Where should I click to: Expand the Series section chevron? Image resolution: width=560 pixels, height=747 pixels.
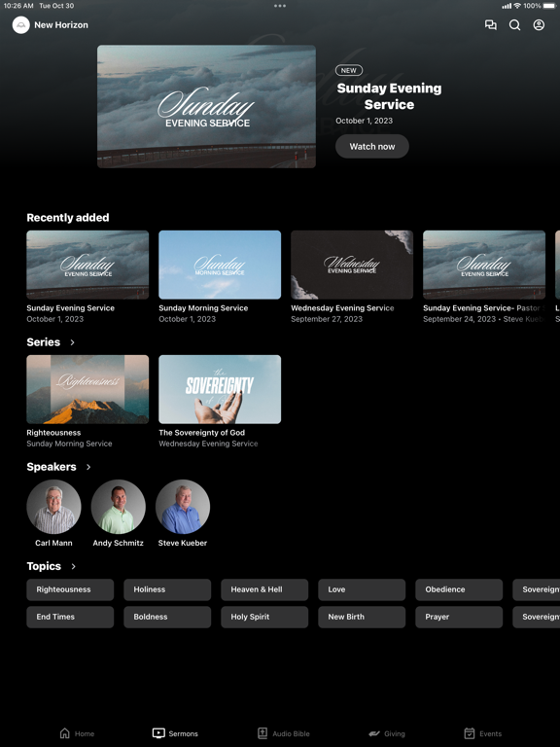click(x=72, y=342)
